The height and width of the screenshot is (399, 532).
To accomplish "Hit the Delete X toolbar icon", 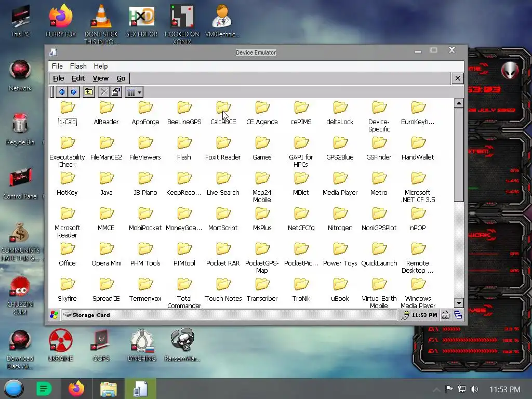I will pyautogui.click(x=104, y=92).
